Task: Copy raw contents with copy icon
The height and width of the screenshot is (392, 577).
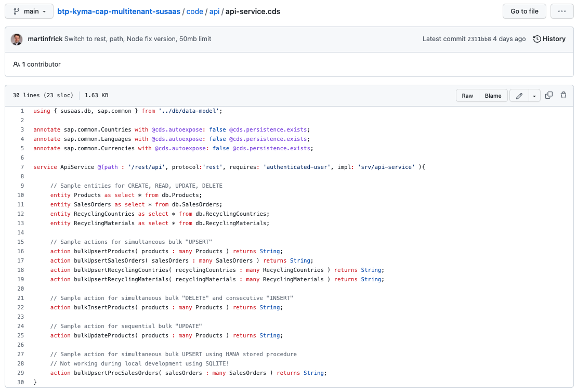Action: [x=548, y=95]
